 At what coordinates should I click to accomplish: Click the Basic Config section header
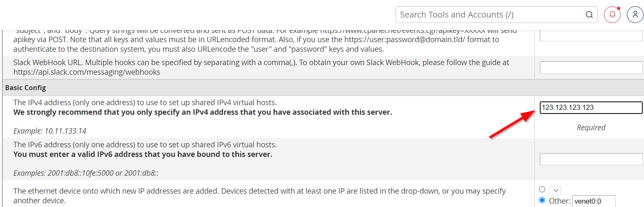click(25, 88)
